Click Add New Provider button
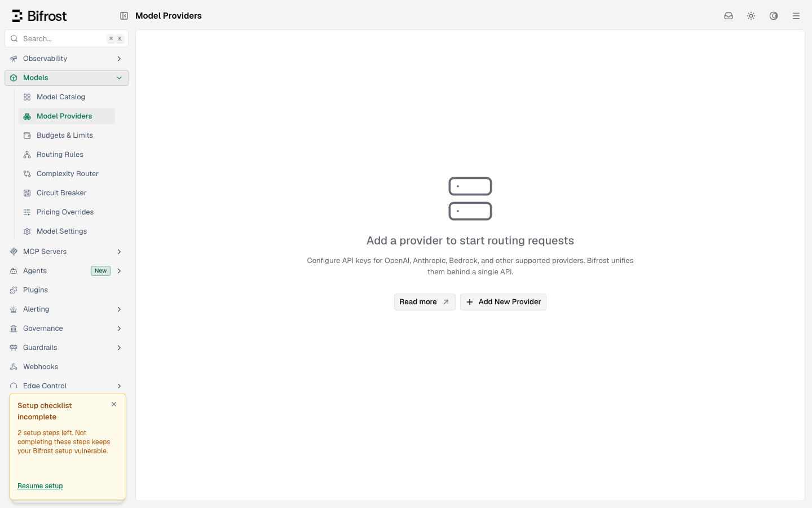 [x=503, y=302]
